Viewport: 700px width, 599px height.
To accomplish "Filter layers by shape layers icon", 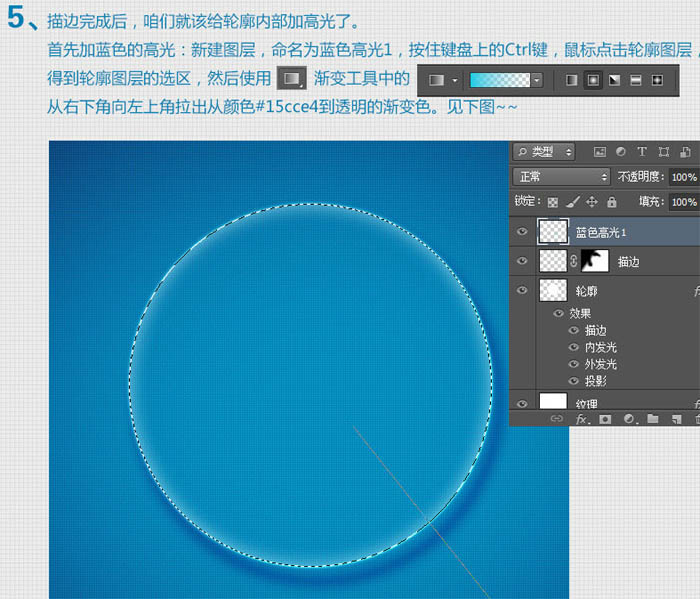I will [x=664, y=152].
